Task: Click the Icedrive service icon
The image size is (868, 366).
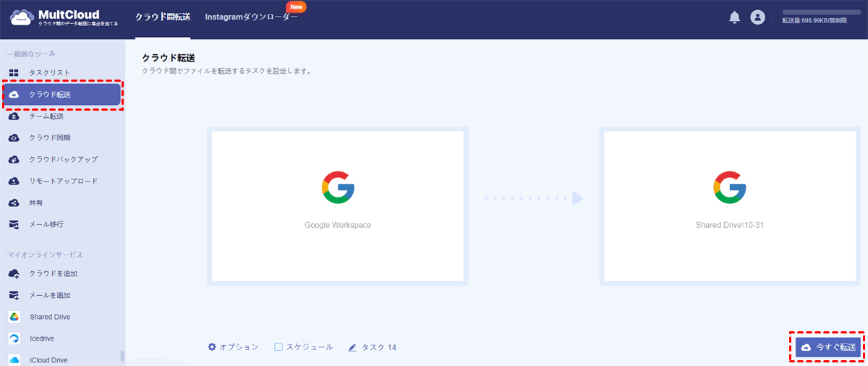Action: tap(14, 339)
